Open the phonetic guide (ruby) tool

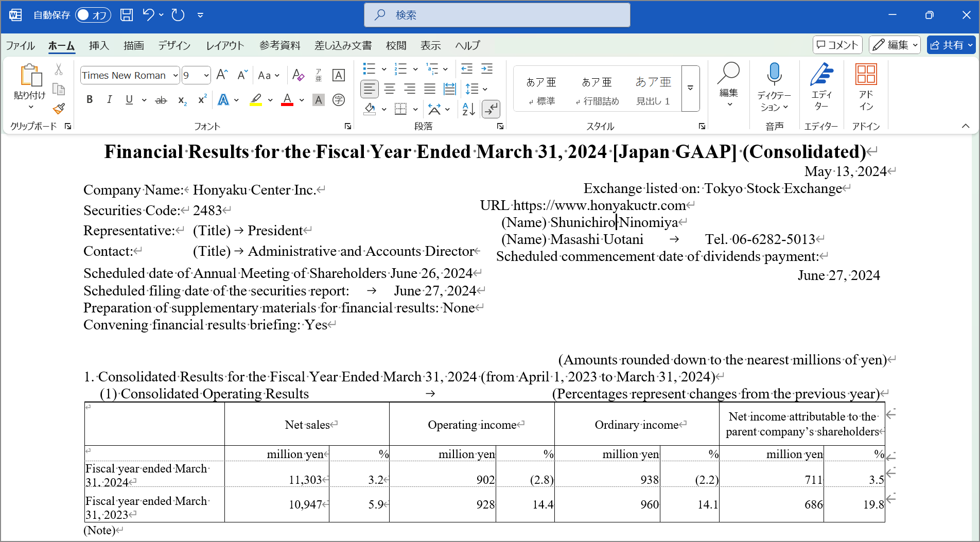(319, 75)
